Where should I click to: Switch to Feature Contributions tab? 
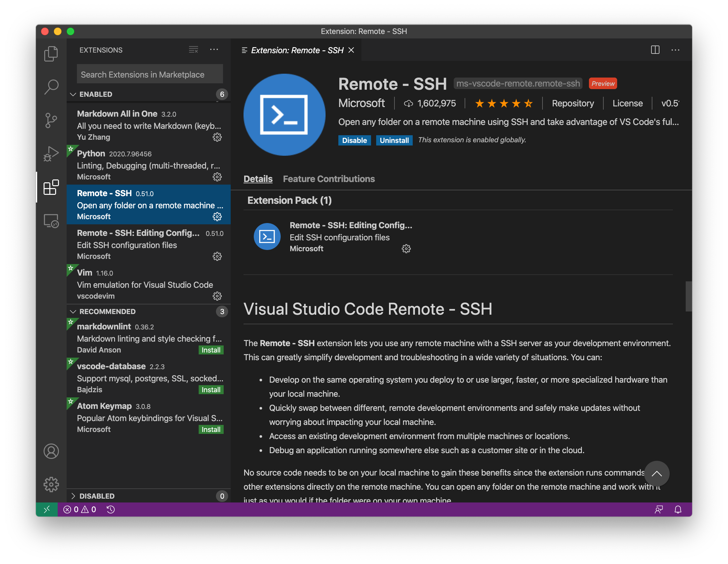(x=329, y=179)
